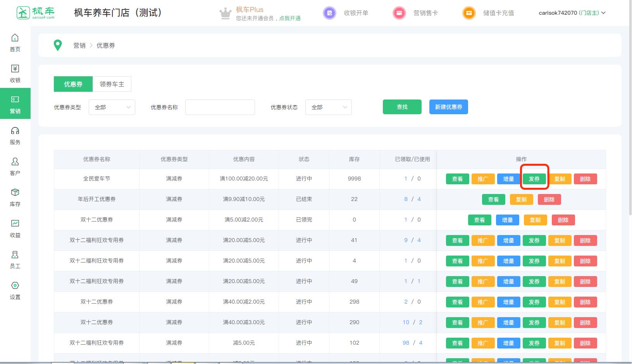This screenshot has width=632, height=364.
Task: Select the 优惠券 tab
Action: (73, 84)
